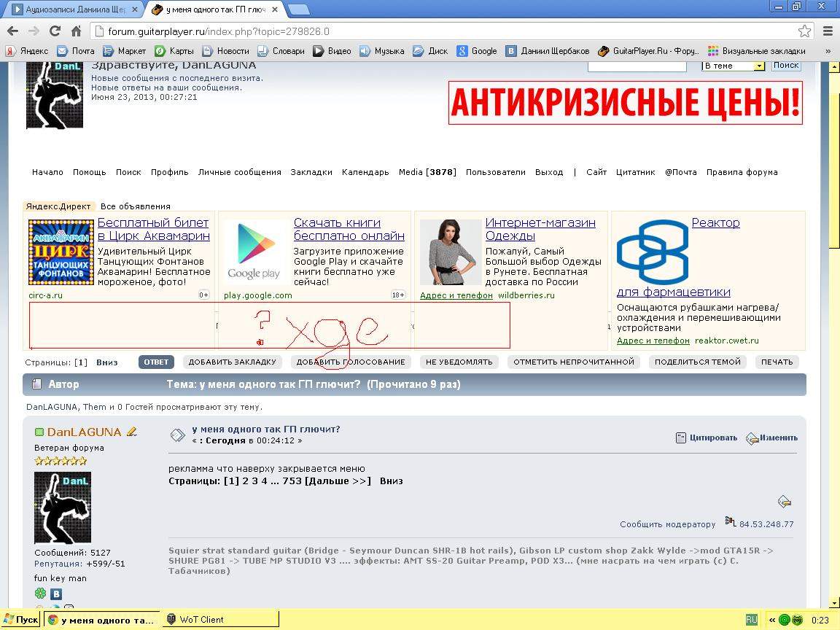Open the Бесплатный билет в Цирк Аквамарин ad
This screenshot has height=630, width=840.
click(x=153, y=229)
